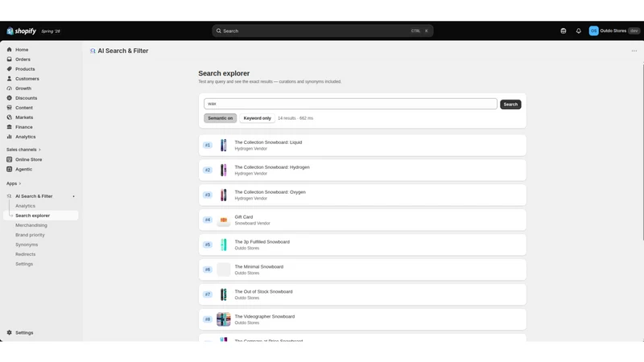Click the Shopify logo

click(22, 31)
